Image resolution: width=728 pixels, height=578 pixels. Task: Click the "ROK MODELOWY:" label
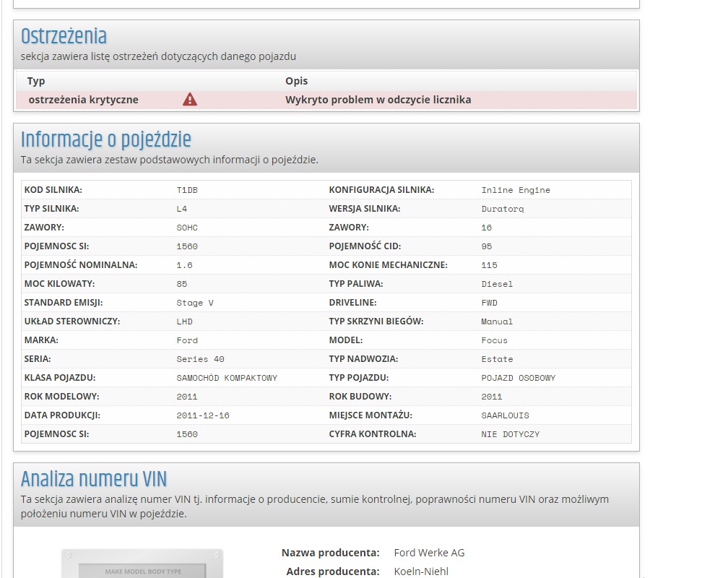[x=62, y=397]
